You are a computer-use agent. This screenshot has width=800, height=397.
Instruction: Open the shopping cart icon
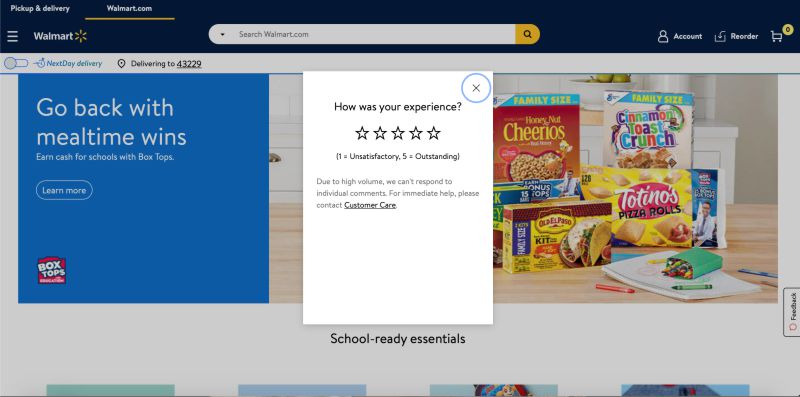click(x=777, y=36)
